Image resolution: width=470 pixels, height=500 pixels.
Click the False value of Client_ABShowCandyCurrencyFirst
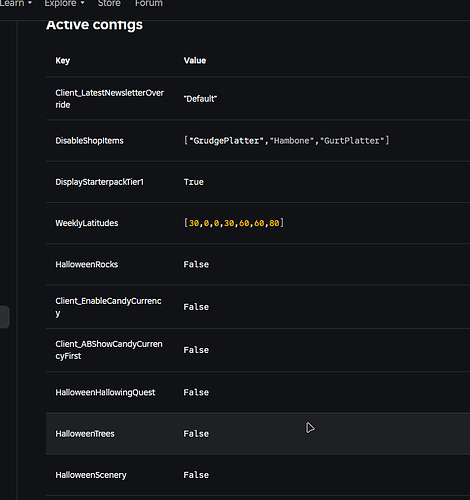click(196, 350)
